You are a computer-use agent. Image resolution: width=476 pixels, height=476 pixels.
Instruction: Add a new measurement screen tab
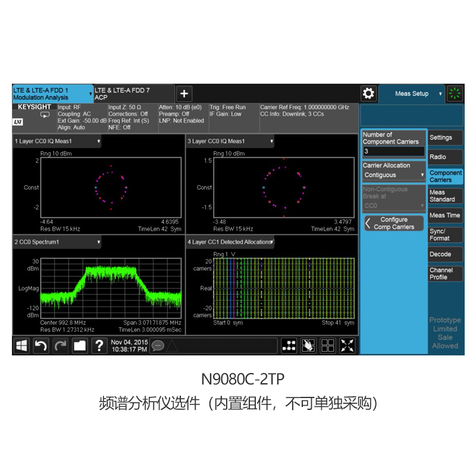click(x=184, y=93)
